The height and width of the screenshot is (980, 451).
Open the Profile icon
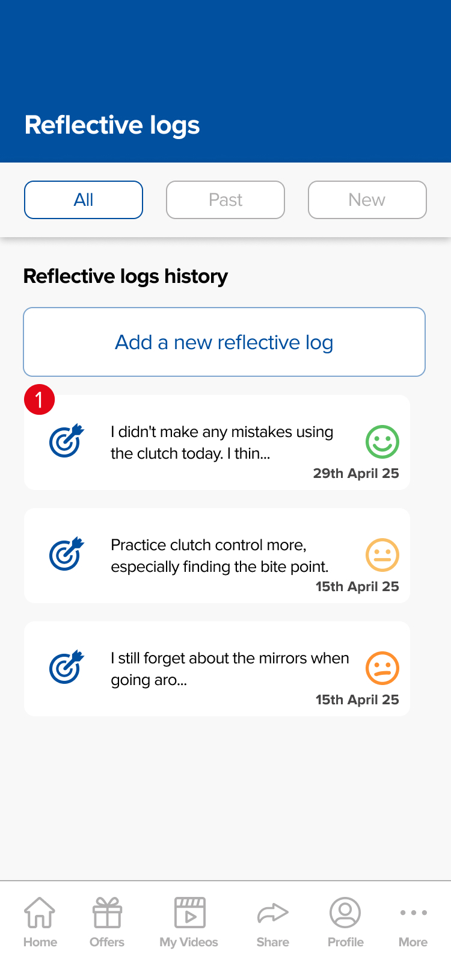345,913
